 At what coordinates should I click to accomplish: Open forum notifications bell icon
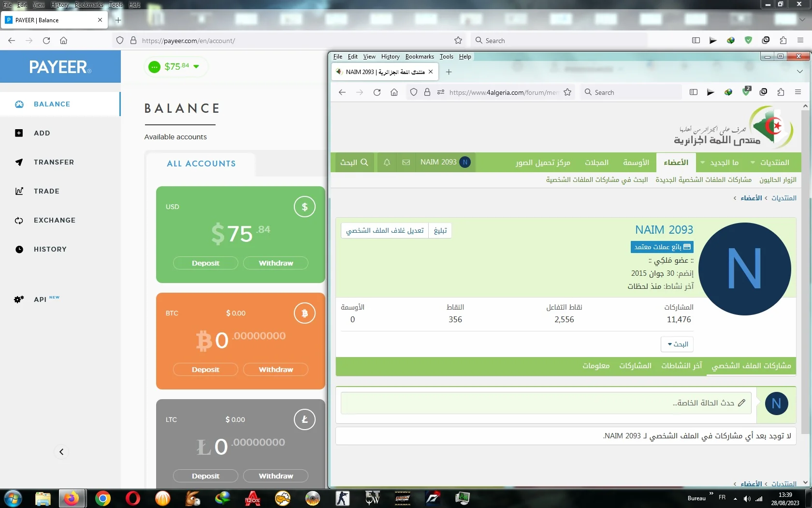(387, 163)
